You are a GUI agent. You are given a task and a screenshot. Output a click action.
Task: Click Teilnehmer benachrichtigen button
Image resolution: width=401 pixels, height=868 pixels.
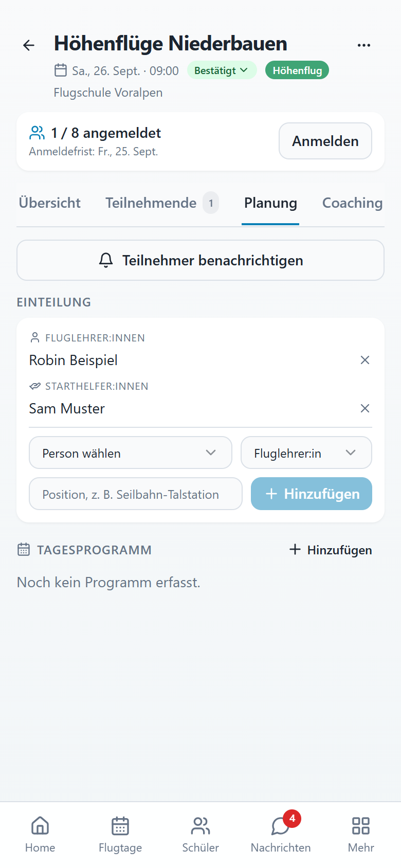[x=200, y=260]
